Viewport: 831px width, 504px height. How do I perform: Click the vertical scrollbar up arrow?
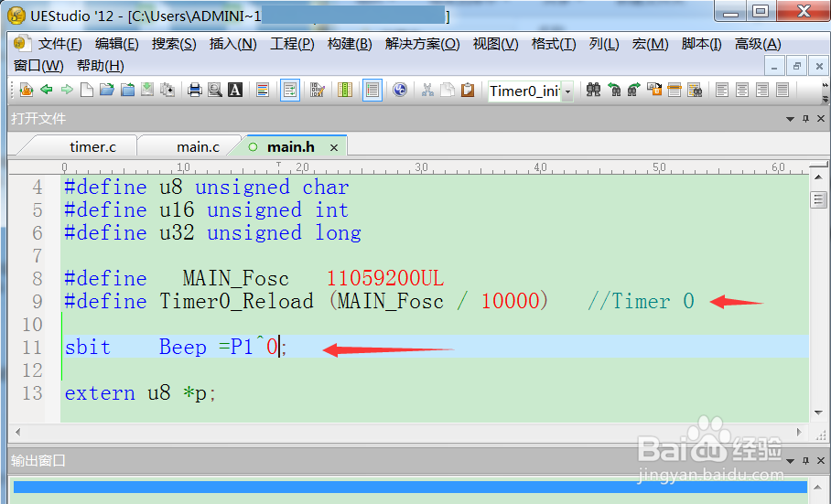pos(818,177)
